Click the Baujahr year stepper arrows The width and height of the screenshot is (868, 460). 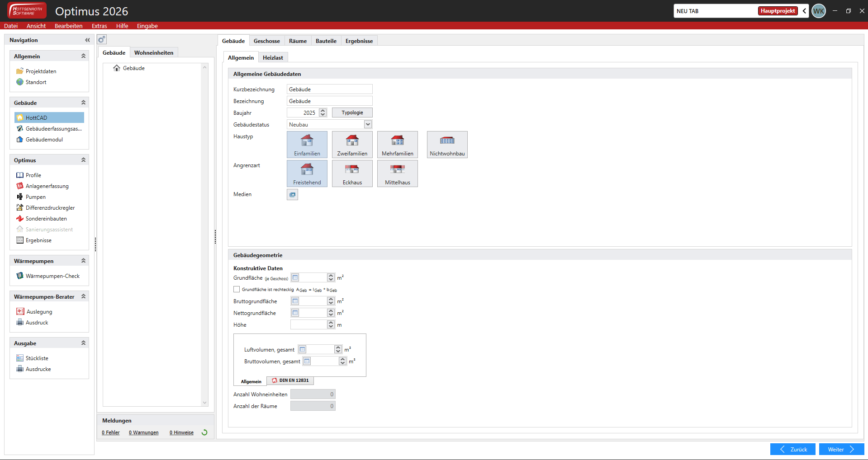323,113
